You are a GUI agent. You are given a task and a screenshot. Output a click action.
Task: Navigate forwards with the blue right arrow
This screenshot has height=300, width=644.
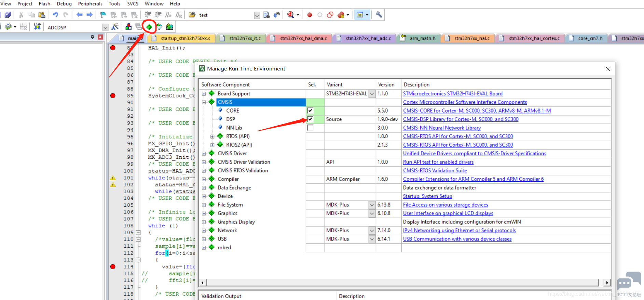point(90,15)
